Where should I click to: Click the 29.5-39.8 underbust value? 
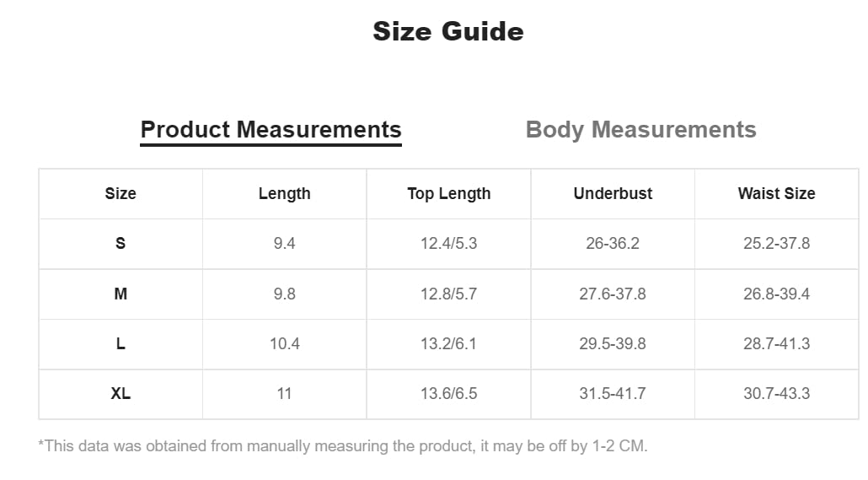[x=613, y=343]
